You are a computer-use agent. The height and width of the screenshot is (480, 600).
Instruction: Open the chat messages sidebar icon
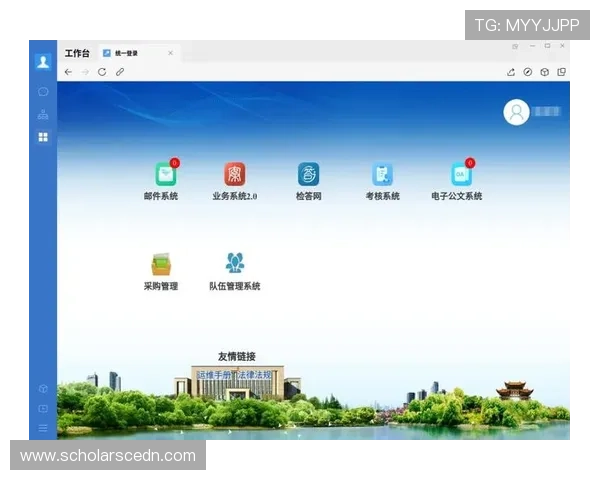point(43,91)
